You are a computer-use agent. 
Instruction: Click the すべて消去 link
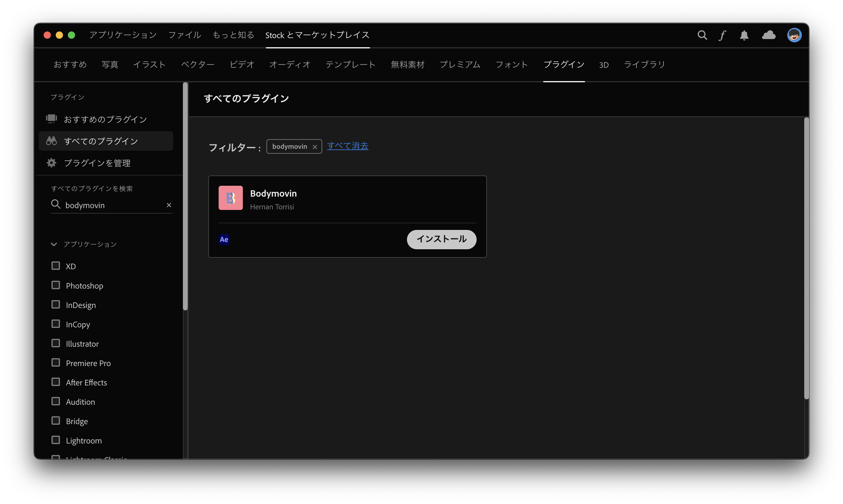pyautogui.click(x=347, y=146)
